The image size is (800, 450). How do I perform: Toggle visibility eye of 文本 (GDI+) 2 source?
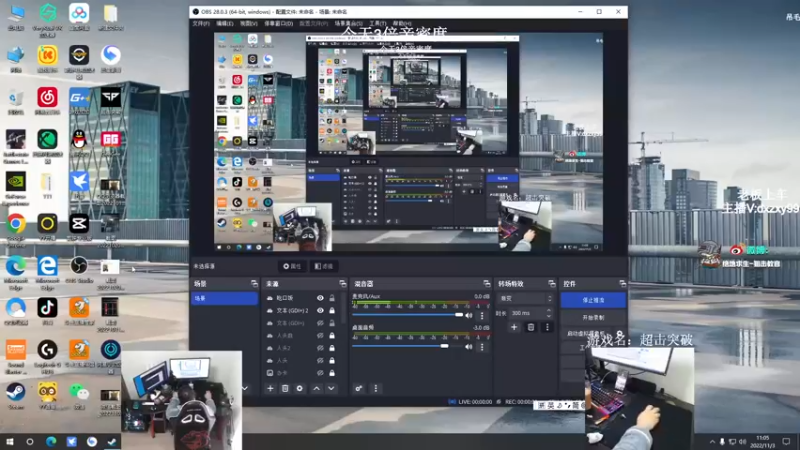click(320, 310)
